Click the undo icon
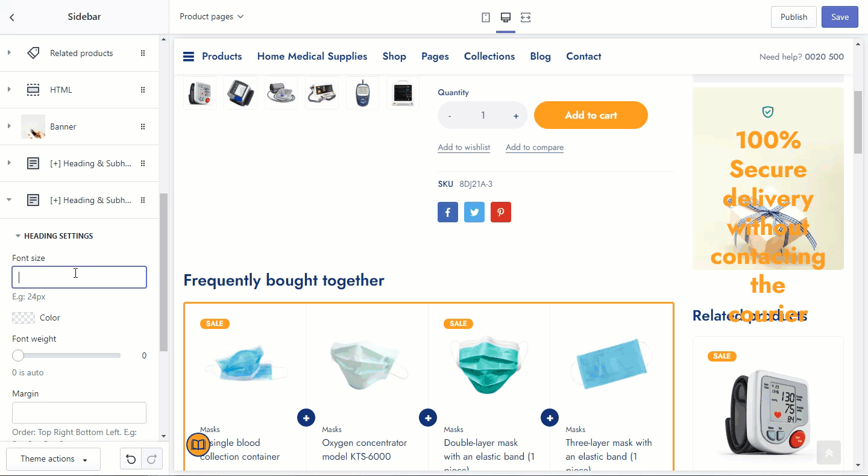868x476 pixels. tap(131, 459)
